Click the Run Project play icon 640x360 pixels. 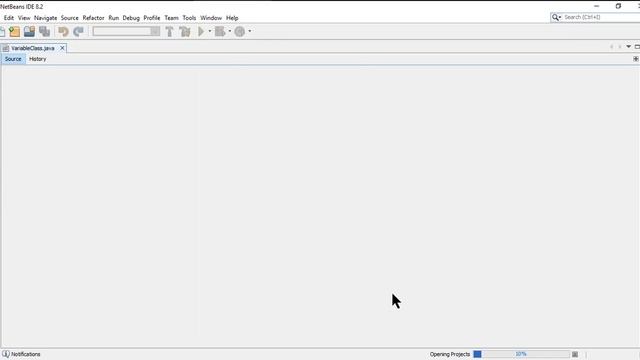click(201, 31)
